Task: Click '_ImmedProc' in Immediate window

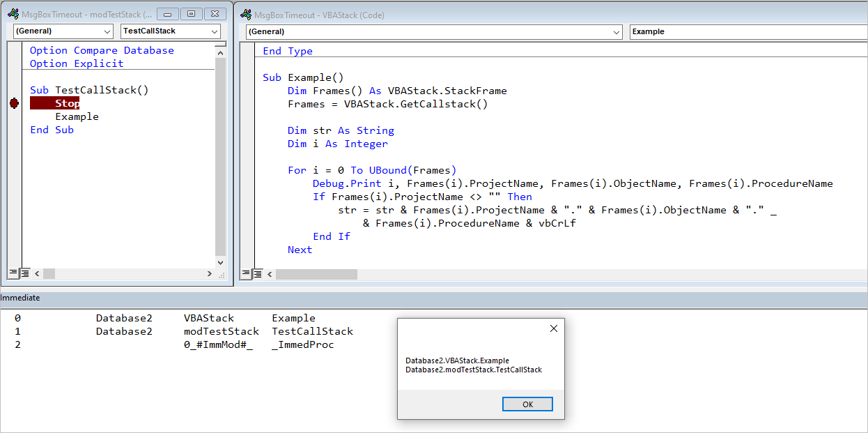Action: click(x=303, y=344)
